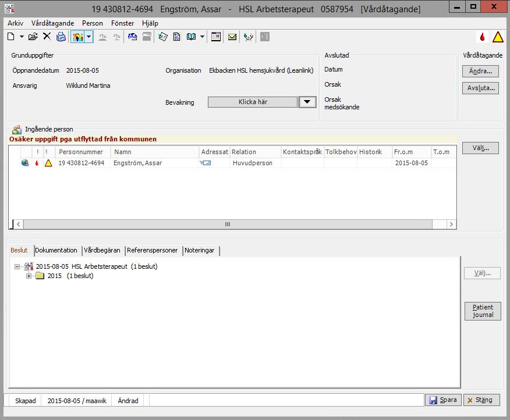510x420 pixels.
Task: Collapse the 2015-08-05 HSL Arbetsterapeut node
Action: point(17,266)
